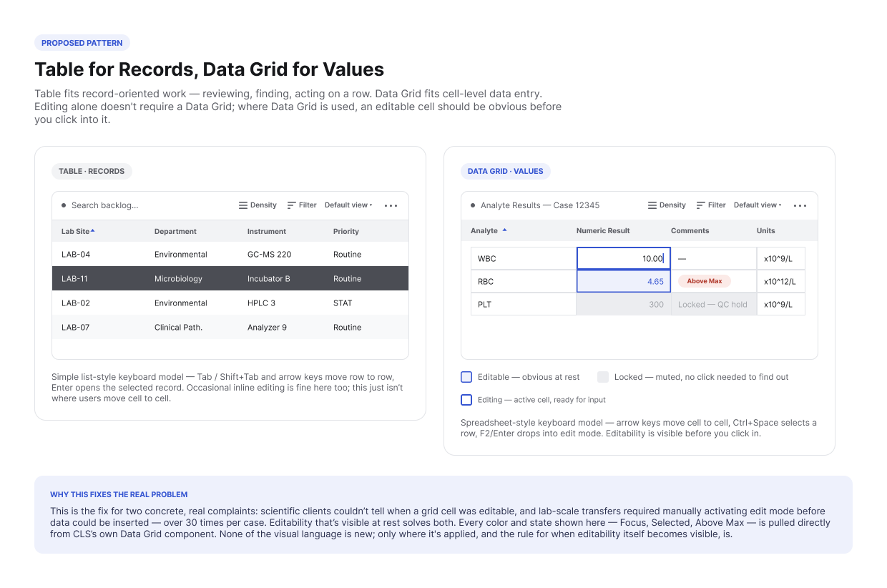The width and height of the screenshot is (887, 588).
Task: Open the three-dot overflow menu in the Analyte Results toolbar
Action: tap(800, 205)
